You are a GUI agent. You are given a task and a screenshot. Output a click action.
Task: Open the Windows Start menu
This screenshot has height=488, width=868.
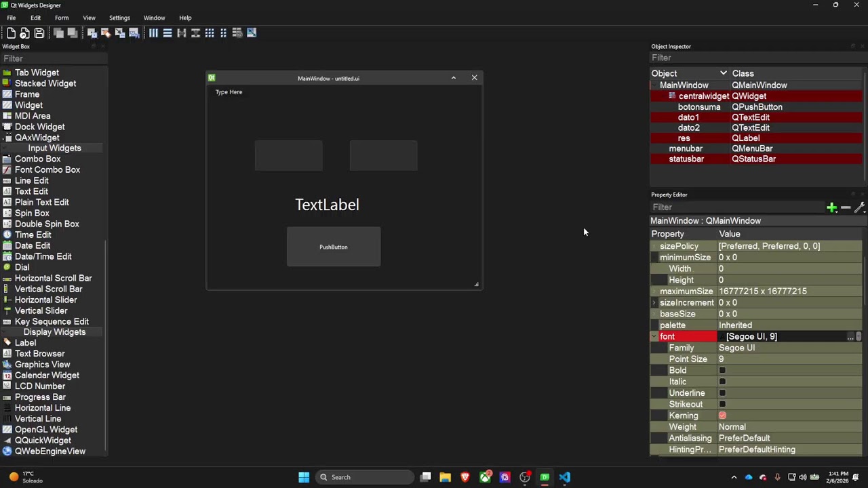[x=304, y=477]
